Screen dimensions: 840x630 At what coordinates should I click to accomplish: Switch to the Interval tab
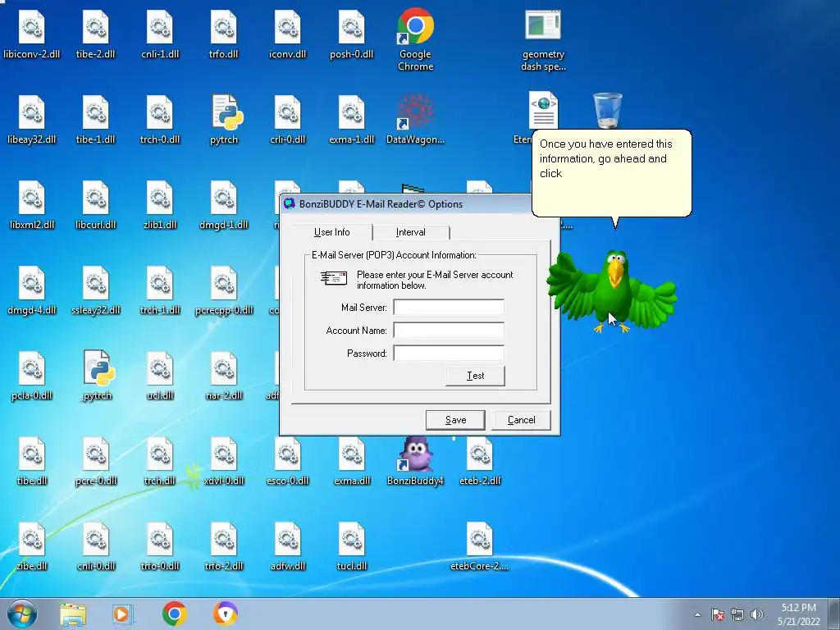[411, 232]
